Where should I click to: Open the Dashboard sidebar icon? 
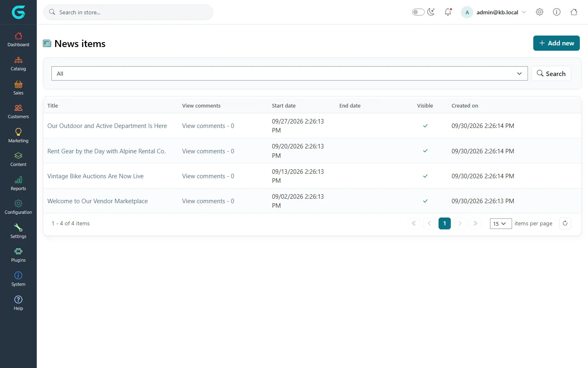pyautogui.click(x=18, y=36)
